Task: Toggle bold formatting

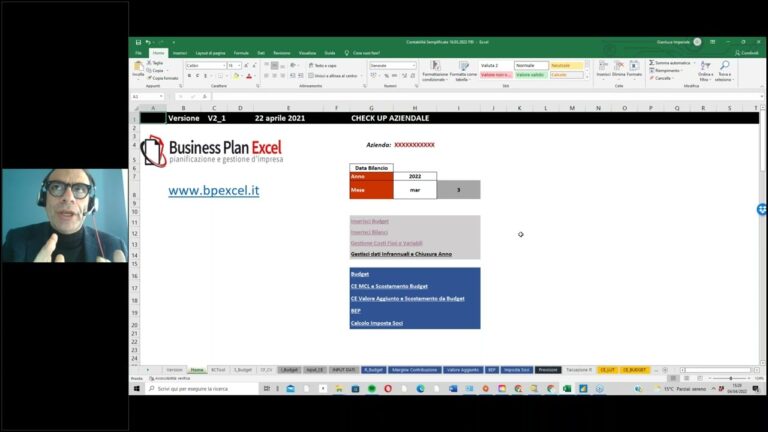Action: point(190,76)
